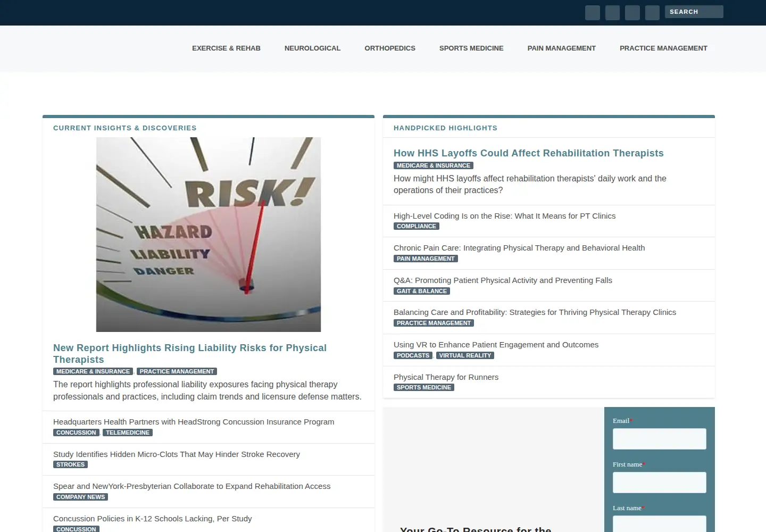766x532 pixels.
Task: Go to the Orthopedics section in the navigation
Action: (390, 48)
